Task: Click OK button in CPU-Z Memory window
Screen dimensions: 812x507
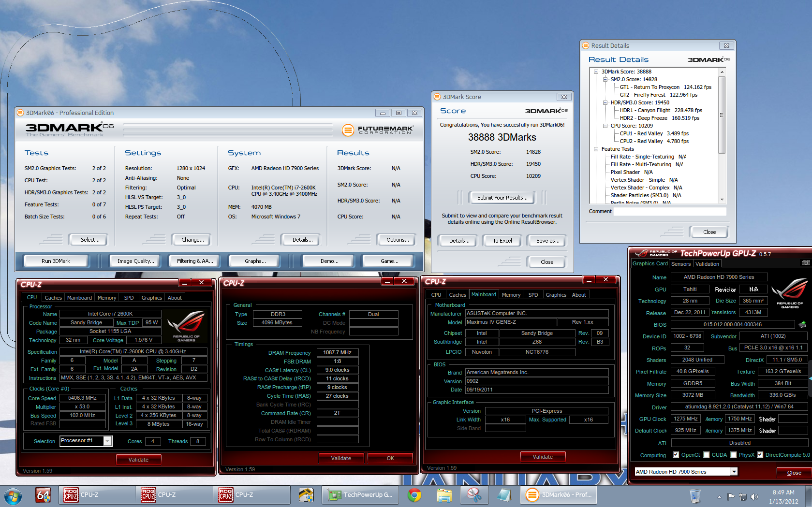Action: tap(390, 458)
